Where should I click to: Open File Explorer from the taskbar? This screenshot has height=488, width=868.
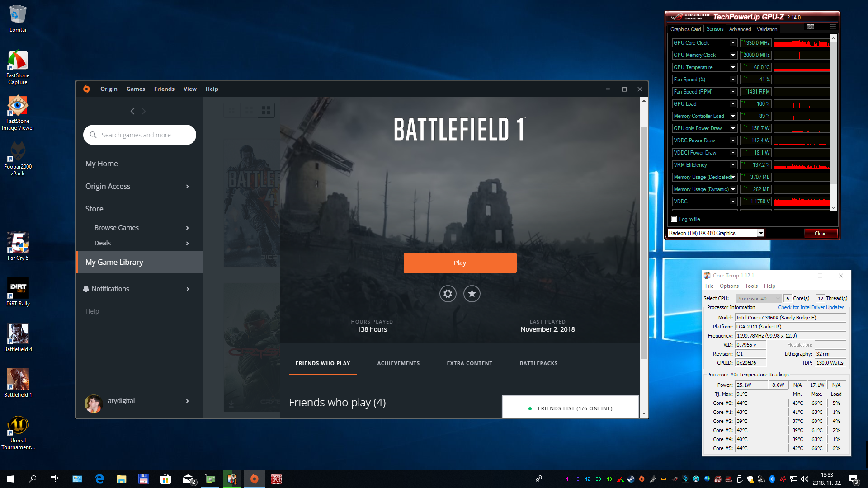[122, 479]
